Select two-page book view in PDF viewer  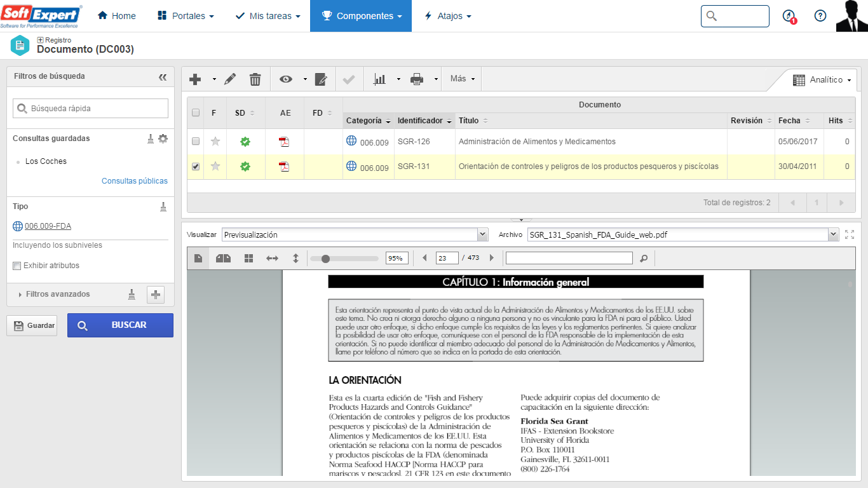click(223, 259)
